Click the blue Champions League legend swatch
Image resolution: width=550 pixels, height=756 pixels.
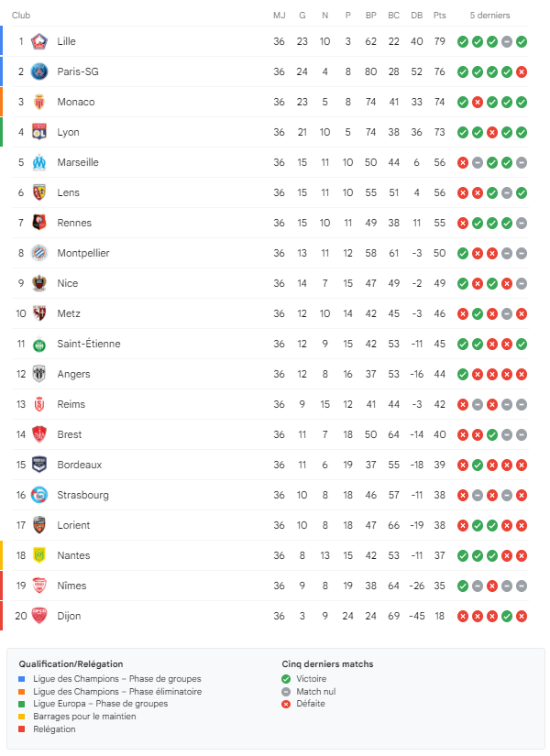(x=23, y=679)
